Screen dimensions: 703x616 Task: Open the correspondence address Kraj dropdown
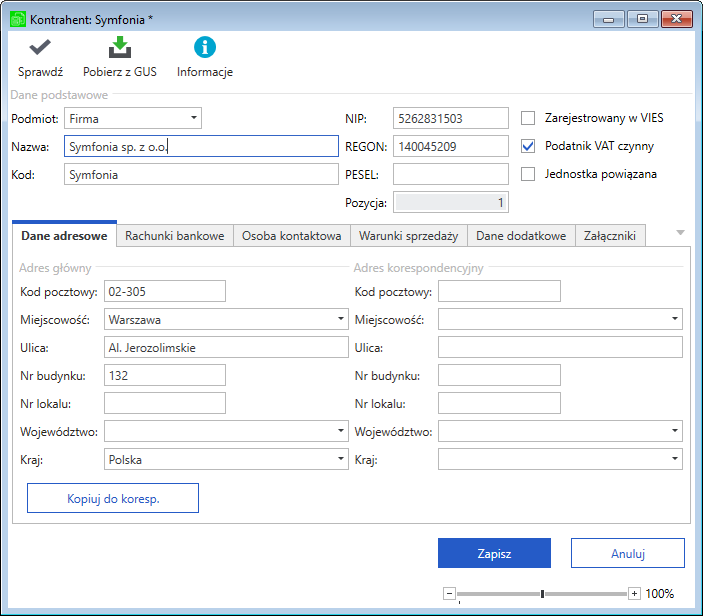click(560, 459)
